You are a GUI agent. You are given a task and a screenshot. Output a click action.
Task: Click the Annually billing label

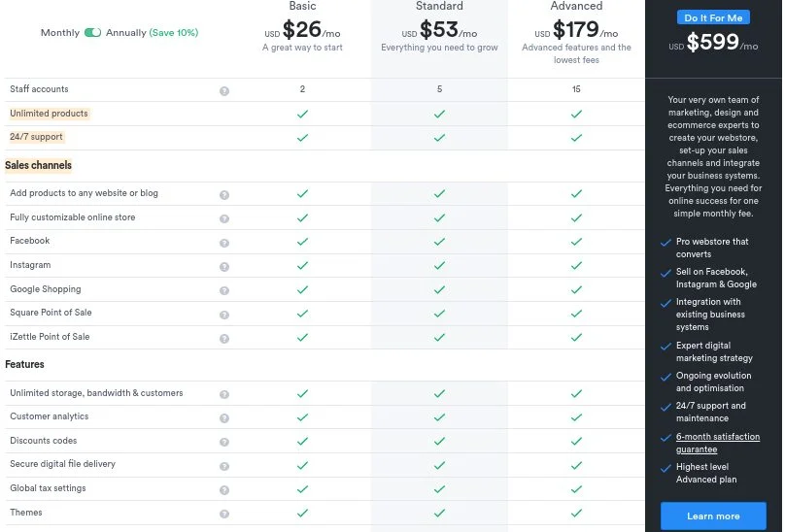(x=125, y=33)
